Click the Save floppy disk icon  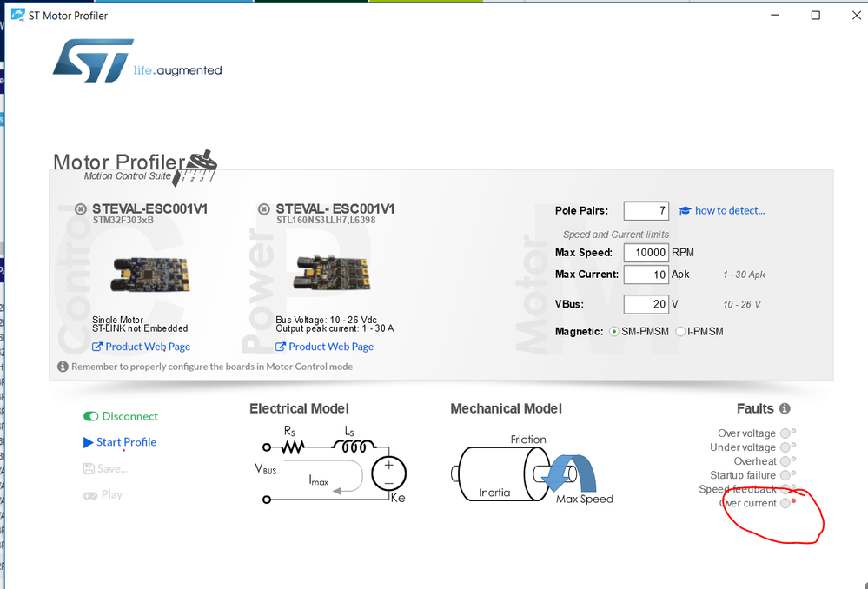coord(89,469)
